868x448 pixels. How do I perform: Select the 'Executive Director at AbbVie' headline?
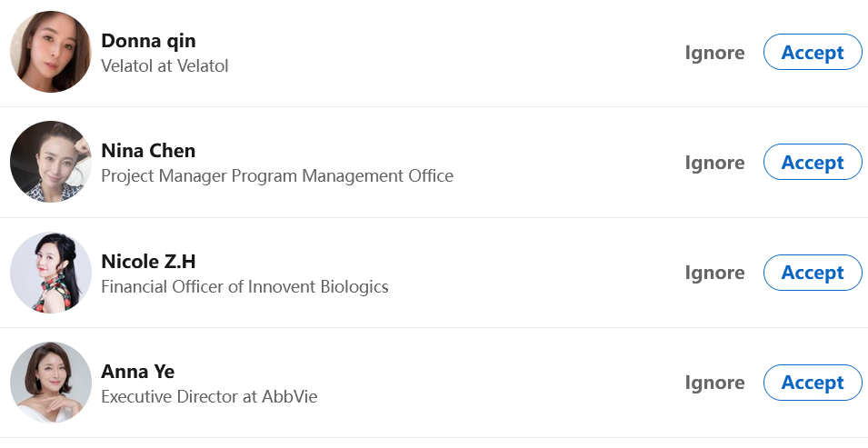pyautogui.click(x=209, y=396)
